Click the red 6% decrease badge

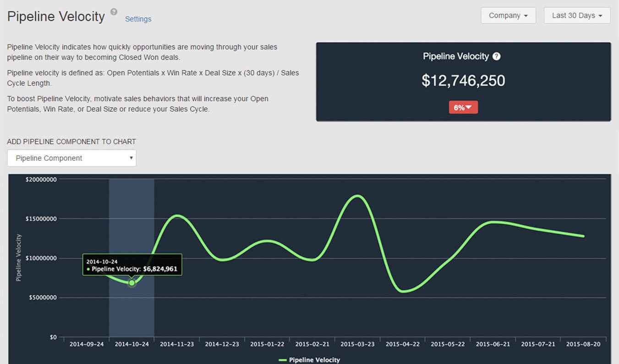point(463,107)
